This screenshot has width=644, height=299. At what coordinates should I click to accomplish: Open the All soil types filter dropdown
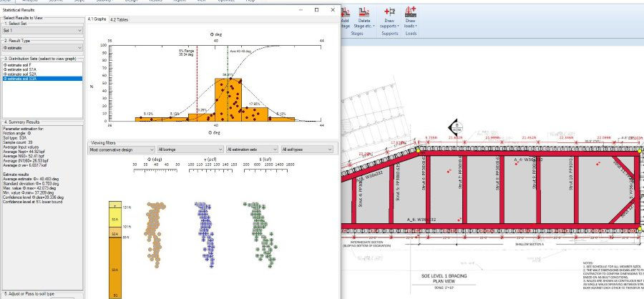[307, 150]
